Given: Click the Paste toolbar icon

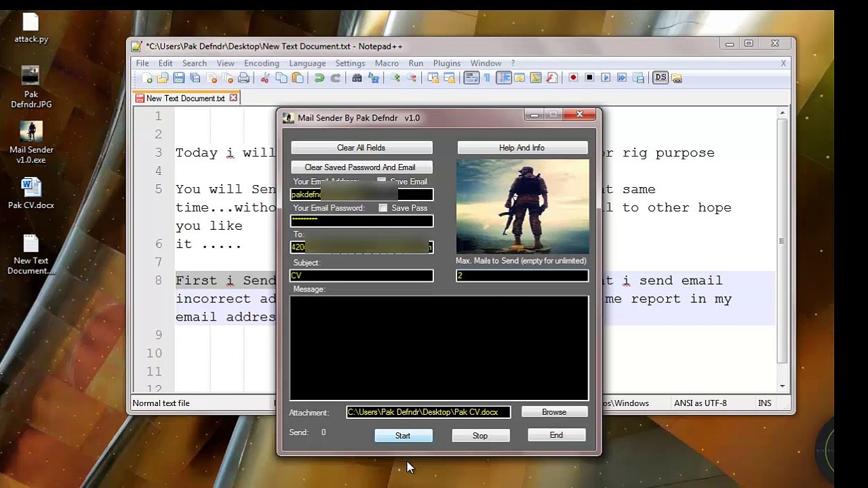Looking at the screenshot, I should click(x=297, y=78).
